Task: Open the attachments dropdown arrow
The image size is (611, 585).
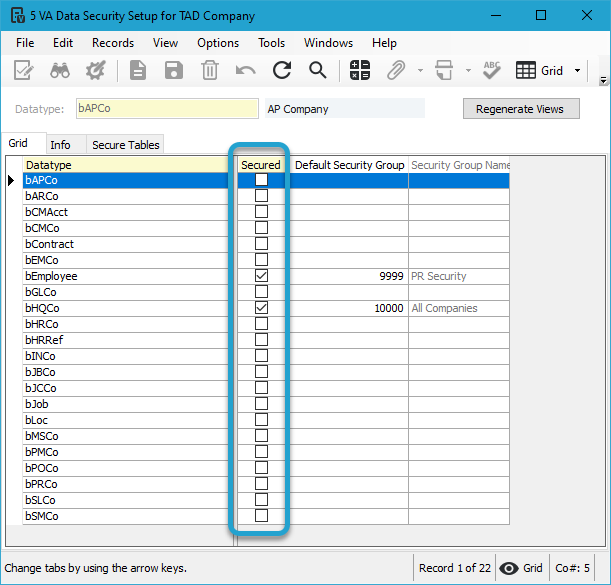Action: pos(420,71)
